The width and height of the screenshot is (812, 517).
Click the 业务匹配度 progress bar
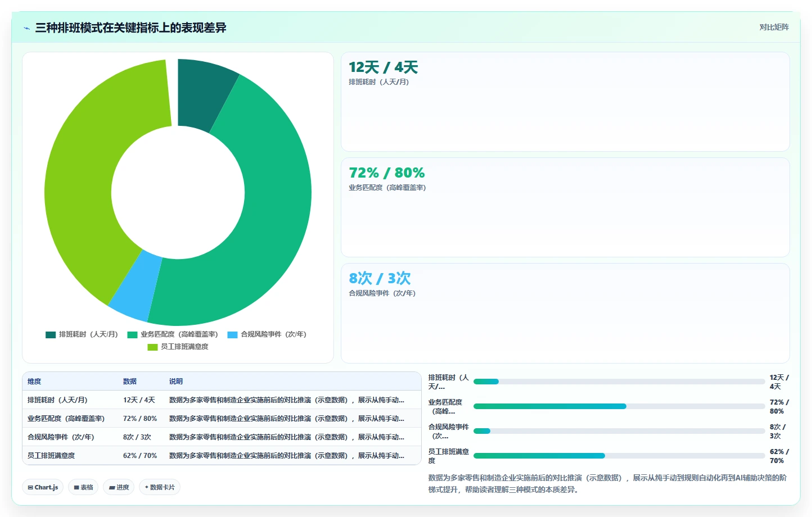click(619, 406)
